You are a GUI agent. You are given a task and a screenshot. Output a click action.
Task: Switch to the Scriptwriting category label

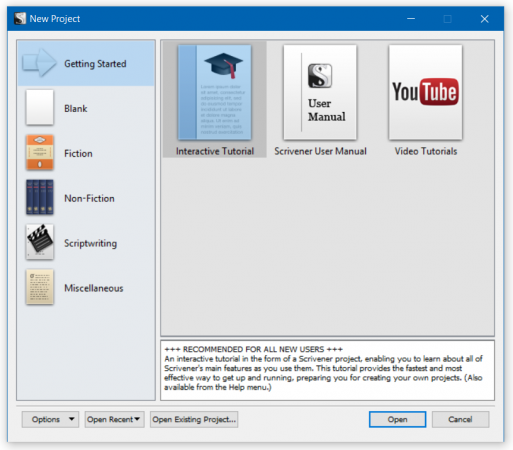pyautogui.click(x=91, y=243)
